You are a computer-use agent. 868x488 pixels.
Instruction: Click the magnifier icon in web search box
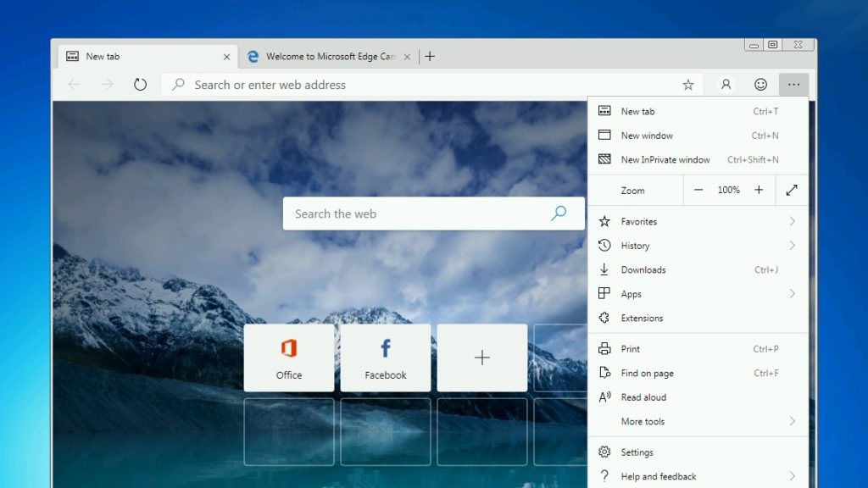(x=559, y=213)
